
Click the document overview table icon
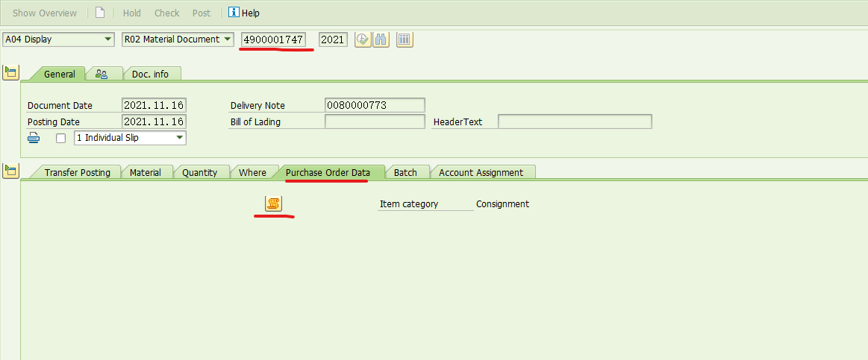(x=405, y=40)
